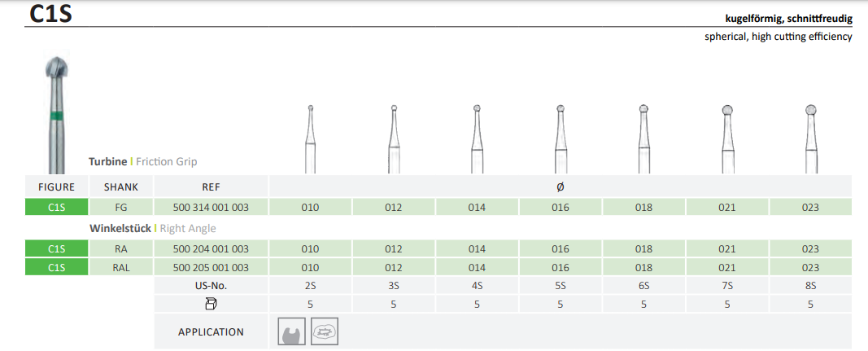Click the bur illustration above size 016

560,138
